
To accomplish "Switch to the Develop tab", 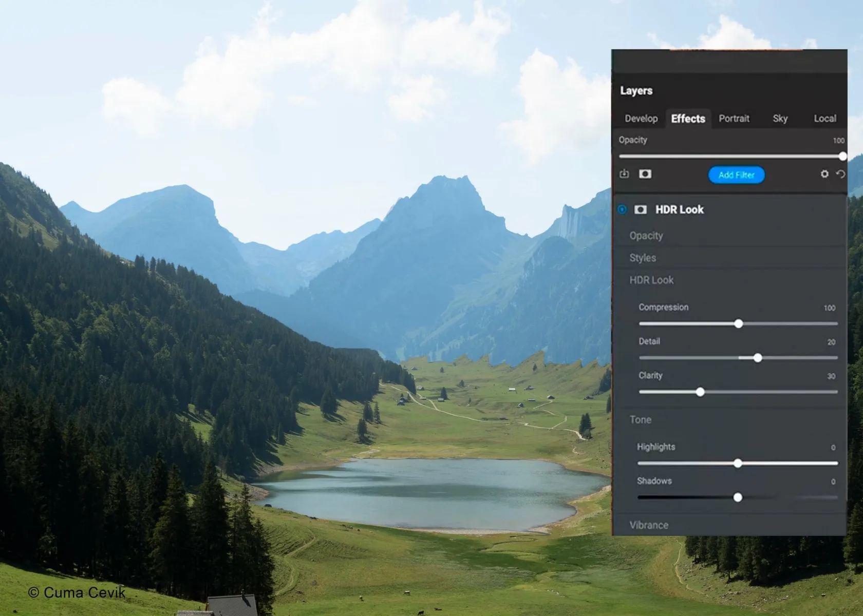I will click(641, 119).
